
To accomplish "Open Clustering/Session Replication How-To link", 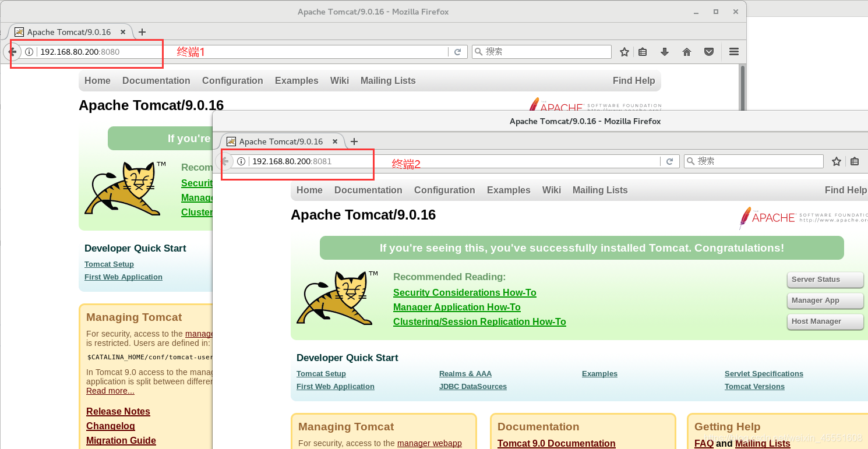I will coord(479,322).
